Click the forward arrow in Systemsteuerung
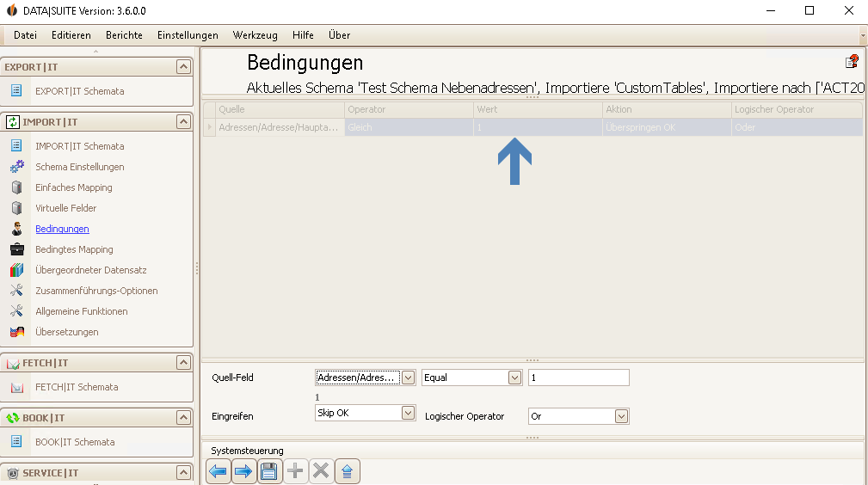868x485 pixels. [x=243, y=471]
